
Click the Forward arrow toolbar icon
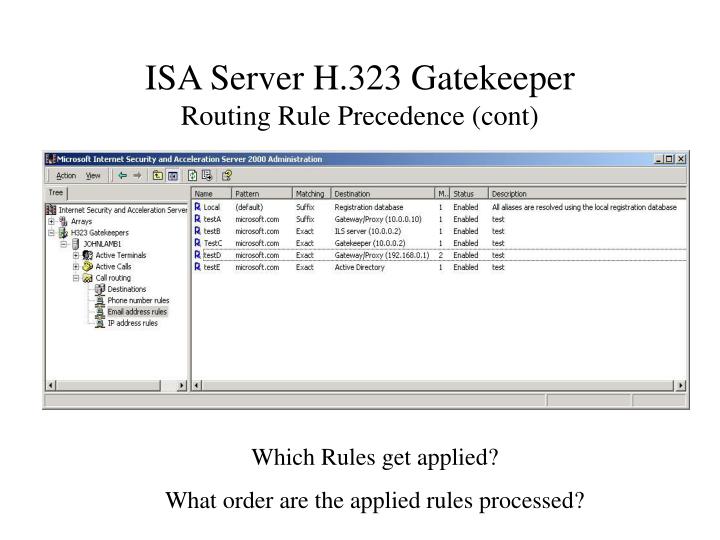pos(137,175)
